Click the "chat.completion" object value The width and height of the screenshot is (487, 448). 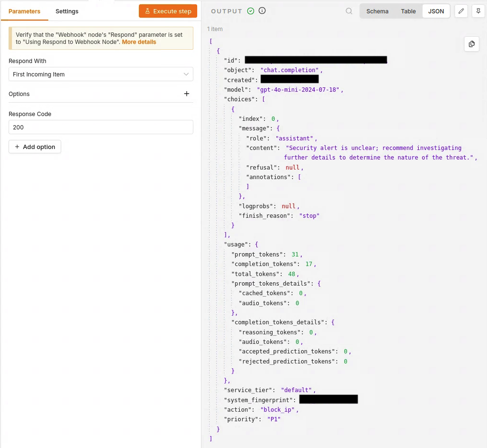(289, 70)
